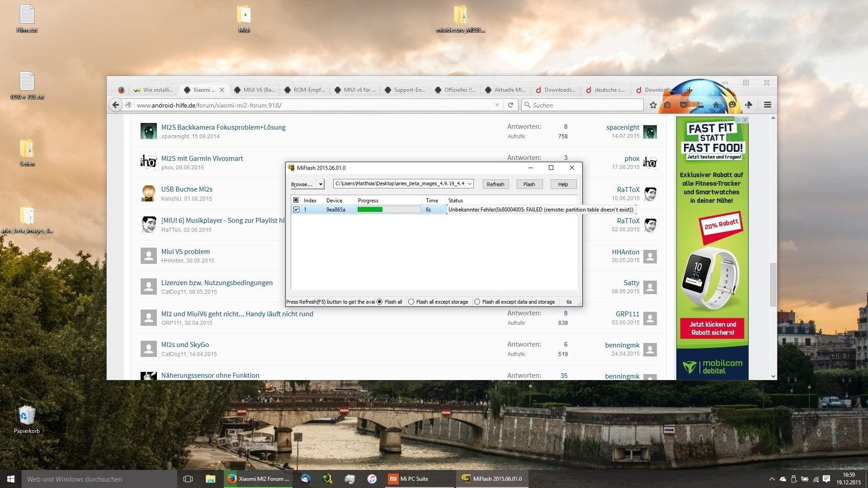Open thread 'USB Buchse Mi2s'
The width and height of the screenshot is (868, 488).
coord(187,189)
